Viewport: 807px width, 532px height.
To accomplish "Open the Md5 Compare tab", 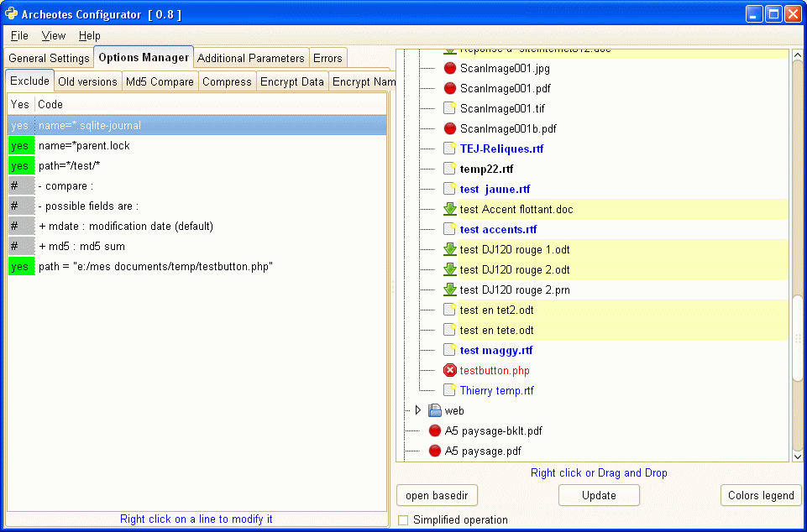I will pos(160,81).
